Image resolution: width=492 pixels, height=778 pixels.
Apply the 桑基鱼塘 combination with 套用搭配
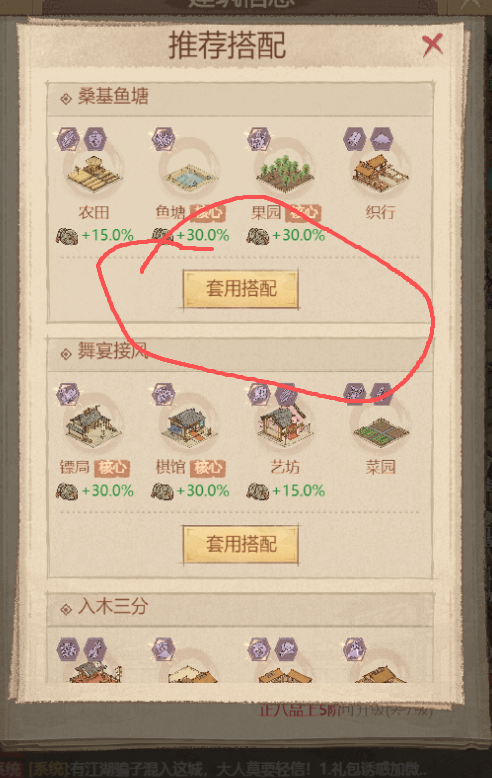pos(241,289)
